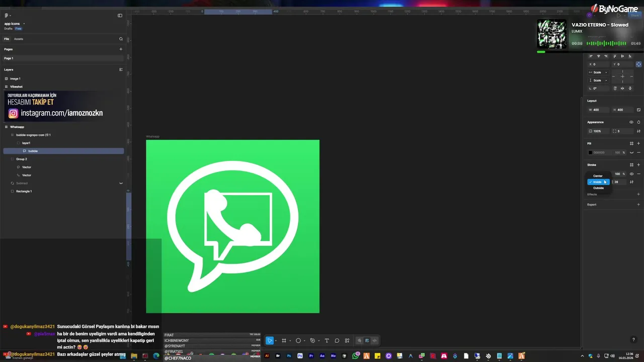The height and width of the screenshot is (362, 644).
Task: Collapse all layers icon in Layers header
Action: pyautogui.click(x=121, y=69)
